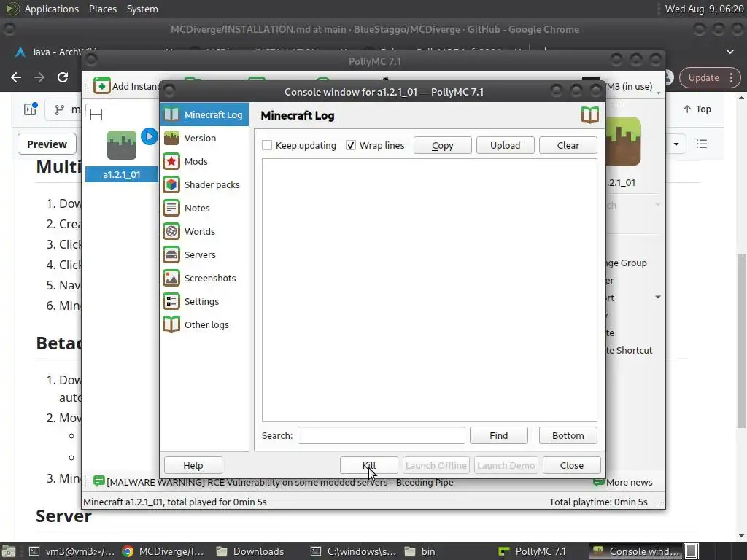Open the GitHub file options dropdown arrow
The height and width of the screenshot is (560, 747).
pos(676,144)
